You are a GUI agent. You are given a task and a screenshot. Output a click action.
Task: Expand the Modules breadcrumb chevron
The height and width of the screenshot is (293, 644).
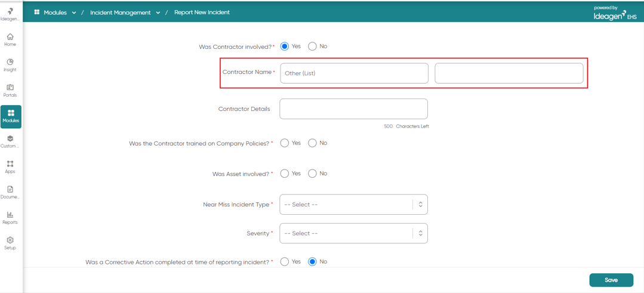click(x=74, y=13)
